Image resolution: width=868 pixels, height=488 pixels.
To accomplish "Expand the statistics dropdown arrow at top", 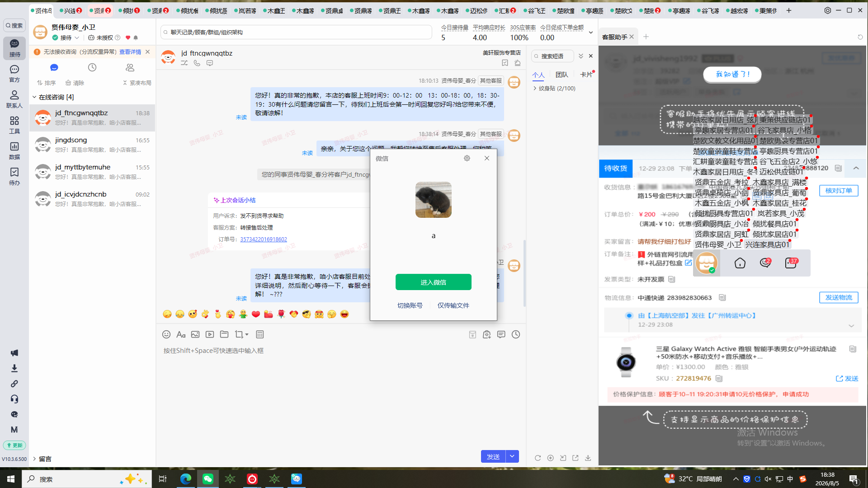I will click(x=590, y=33).
